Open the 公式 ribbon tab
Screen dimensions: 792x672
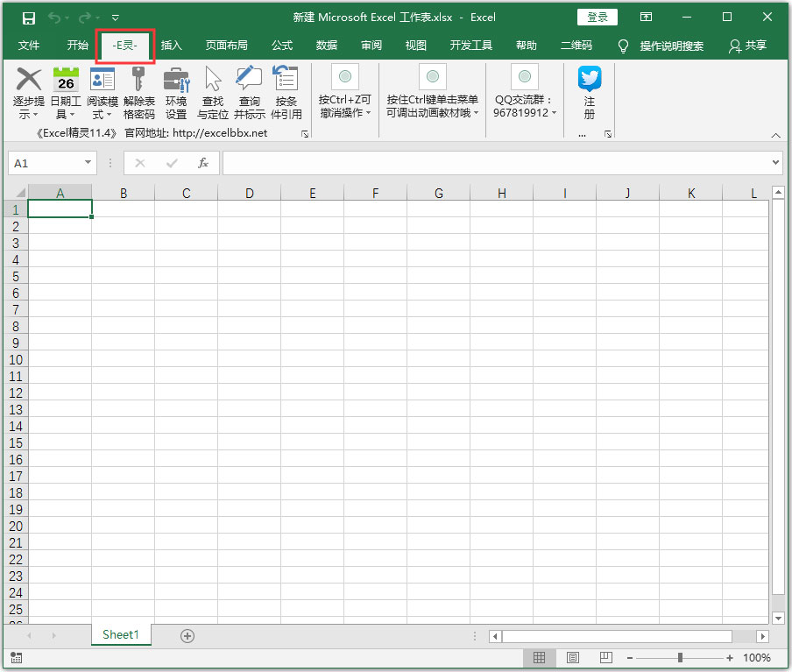pos(282,46)
